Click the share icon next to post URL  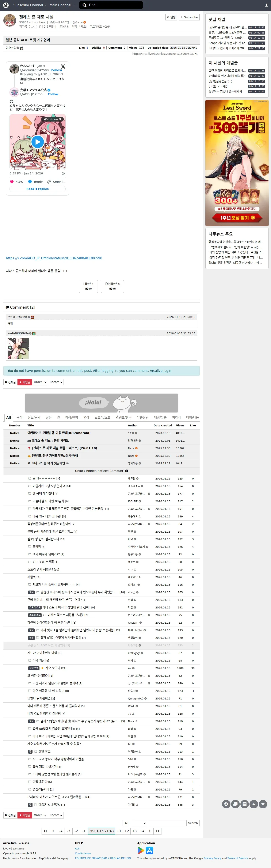pyautogui.click(x=196, y=54)
